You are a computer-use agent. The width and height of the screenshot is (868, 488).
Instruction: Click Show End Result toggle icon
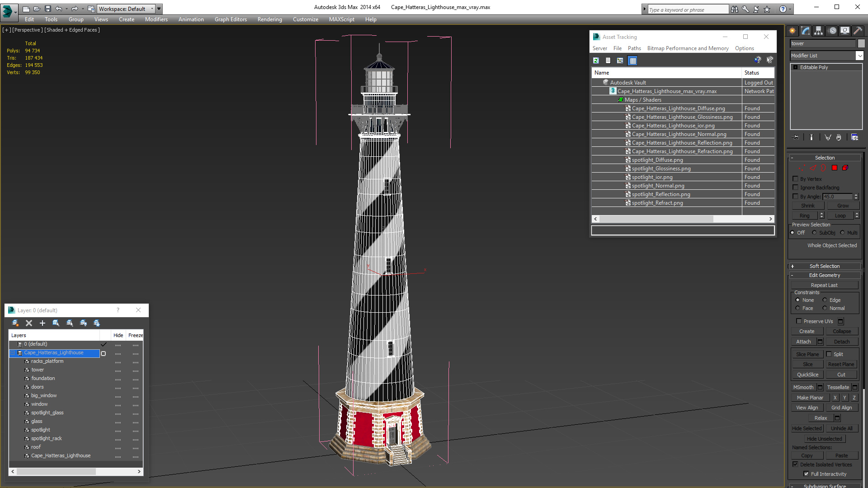coord(811,137)
